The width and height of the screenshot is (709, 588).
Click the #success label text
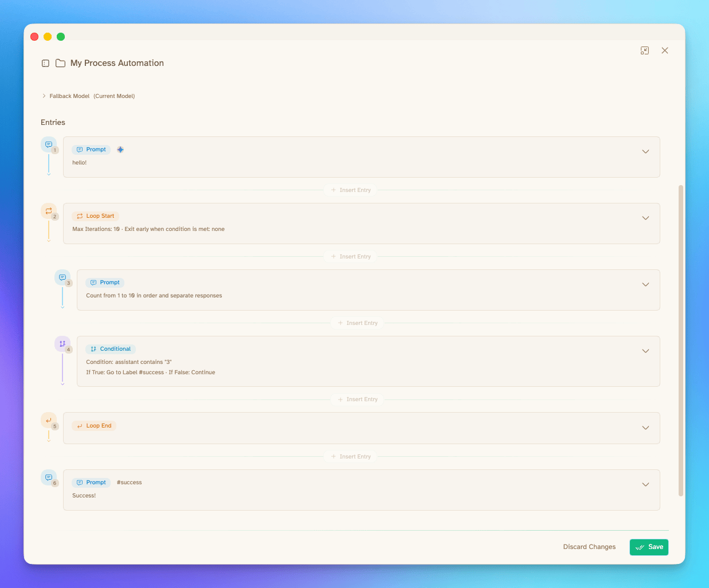[x=130, y=483]
